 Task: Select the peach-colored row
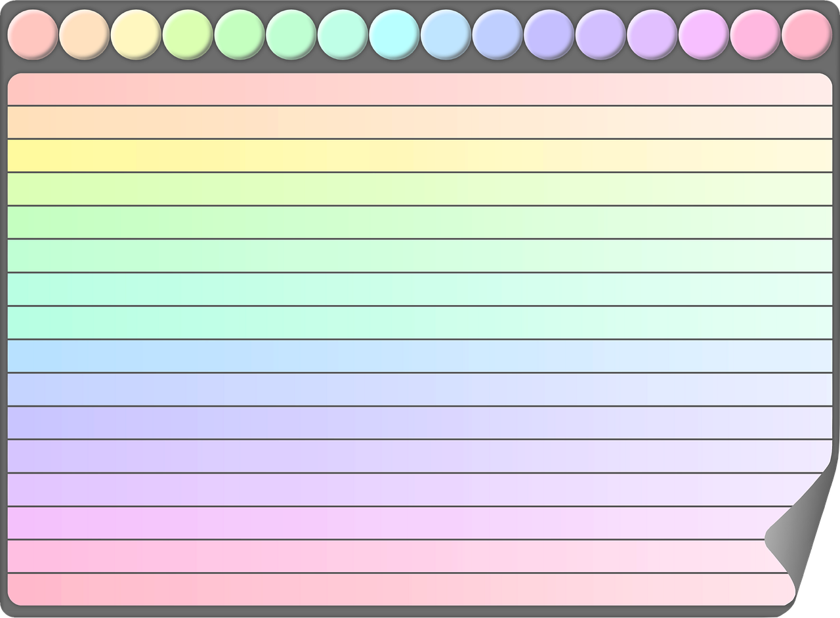tap(420, 122)
